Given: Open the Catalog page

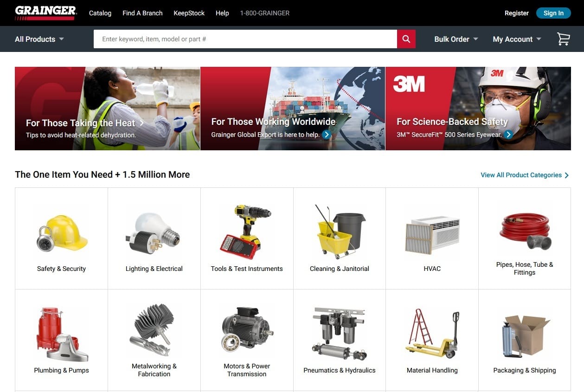Looking at the screenshot, I should coord(100,13).
